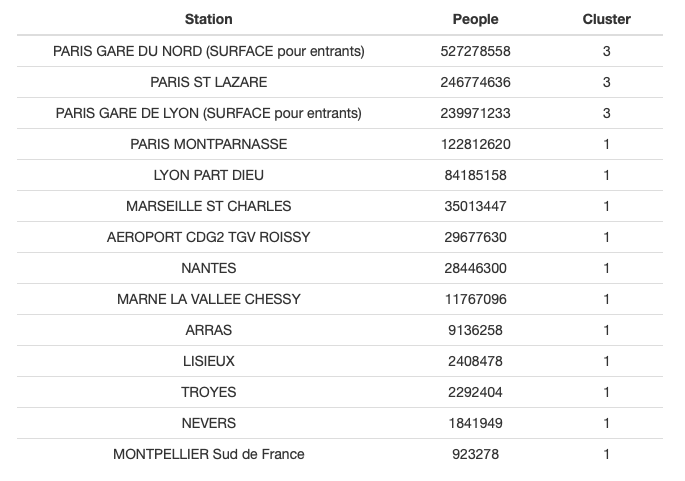Select the NANTES station cell
This screenshot has width=685, height=481.
click(x=208, y=268)
